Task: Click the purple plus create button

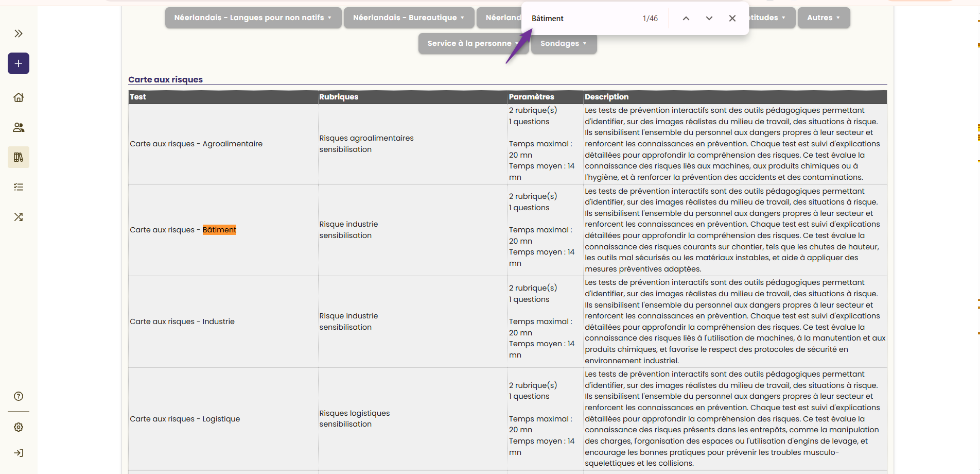Action: [19, 63]
